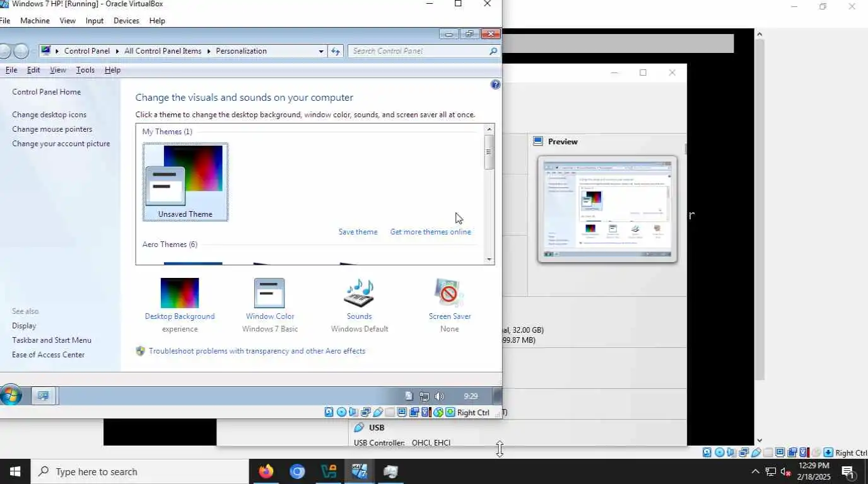Launch Firefox from the host taskbar
This screenshot has width=868, height=484.
point(266,471)
